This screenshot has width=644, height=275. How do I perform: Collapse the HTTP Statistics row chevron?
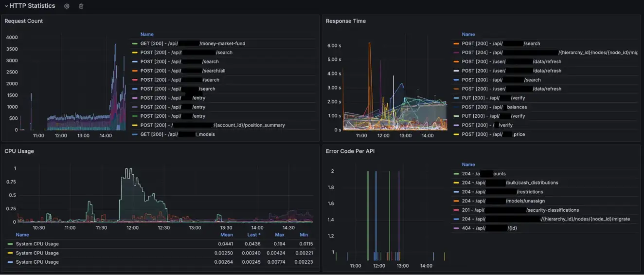pos(6,6)
